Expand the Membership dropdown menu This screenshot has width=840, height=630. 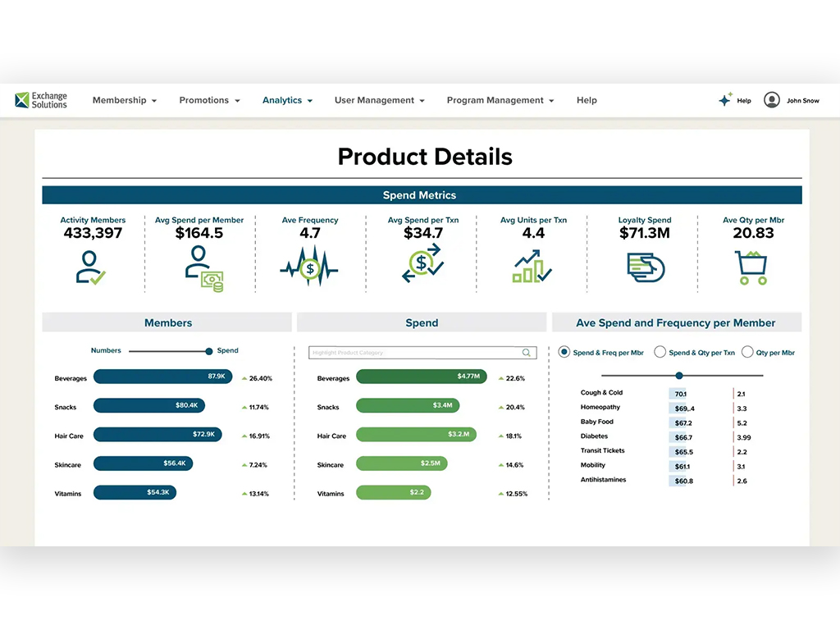pos(125,100)
